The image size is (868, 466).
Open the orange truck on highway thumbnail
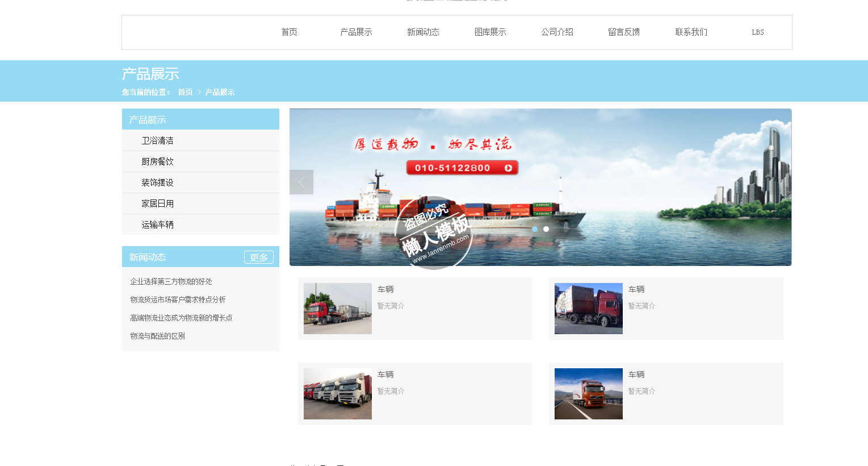coord(589,394)
